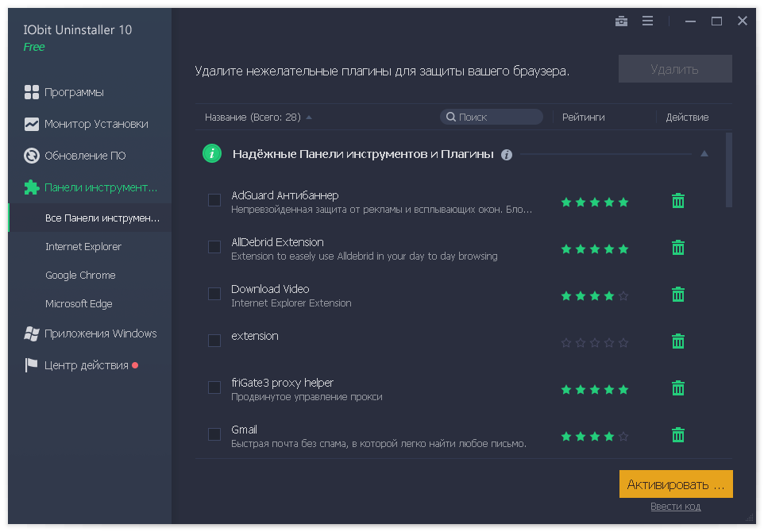
Task: Check the extension row checkbox
Action: (x=214, y=341)
